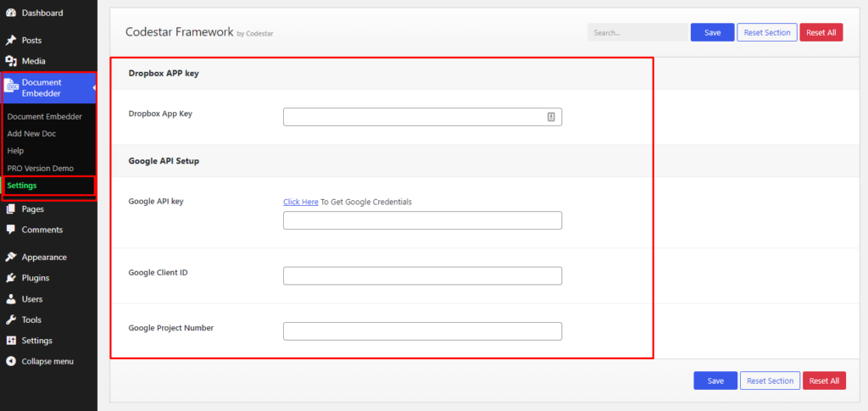868x411 pixels.
Task: Click the password manager icon in Dropbox field
Action: [551, 117]
